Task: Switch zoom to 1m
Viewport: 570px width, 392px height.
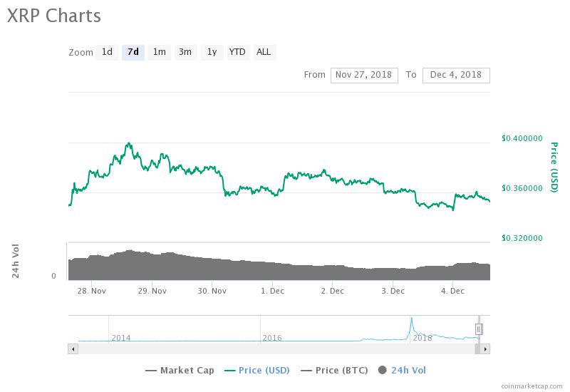Action: click(x=160, y=52)
